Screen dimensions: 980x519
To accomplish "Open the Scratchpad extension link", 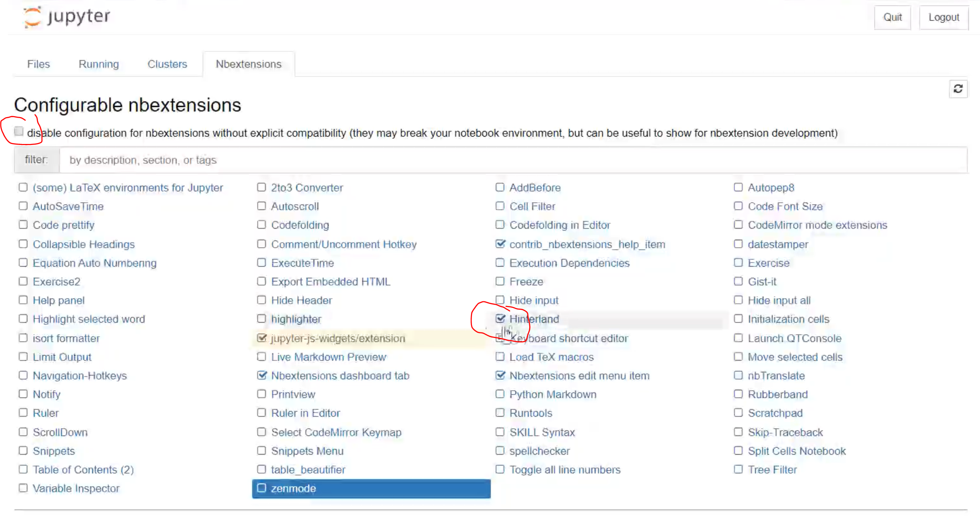I will pos(775,413).
